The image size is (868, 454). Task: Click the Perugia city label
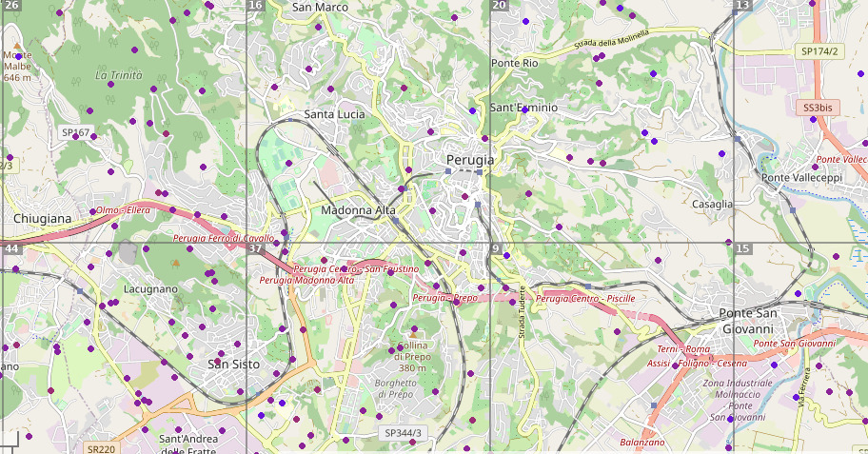[x=471, y=160]
